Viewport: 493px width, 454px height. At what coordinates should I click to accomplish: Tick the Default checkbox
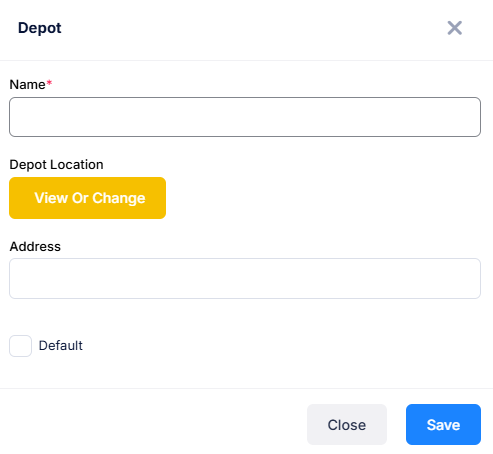tap(21, 346)
